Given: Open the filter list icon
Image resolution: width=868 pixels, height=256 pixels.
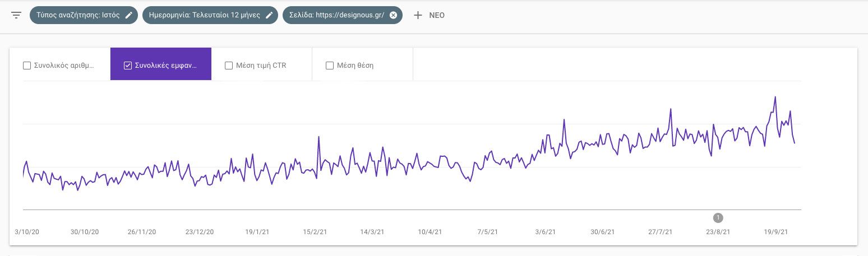Looking at the screenshot, I should 16,15.
